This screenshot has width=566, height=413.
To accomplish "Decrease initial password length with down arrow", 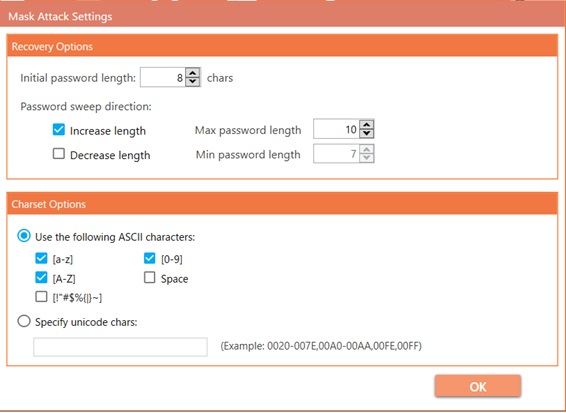I will pyautogui.click(x=193, y=82).
